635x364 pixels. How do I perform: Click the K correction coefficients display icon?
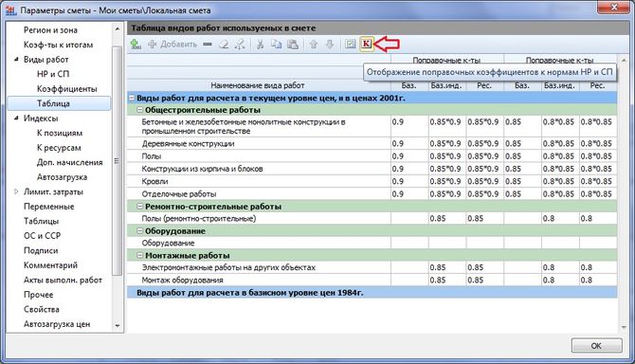tap(366, 44)
